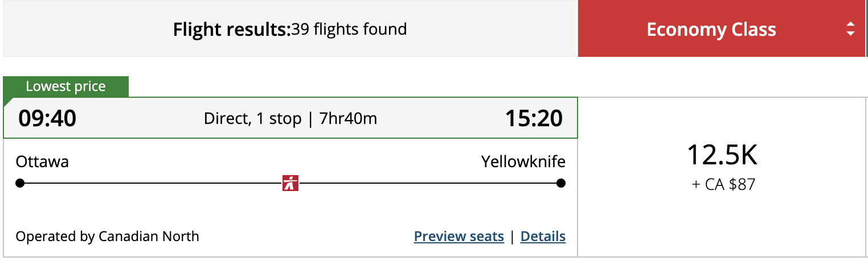The width and height of the screenshot is (868, 261).
Task: Click the Yellowknife destination dot on route line
Action: pos(561,183)
